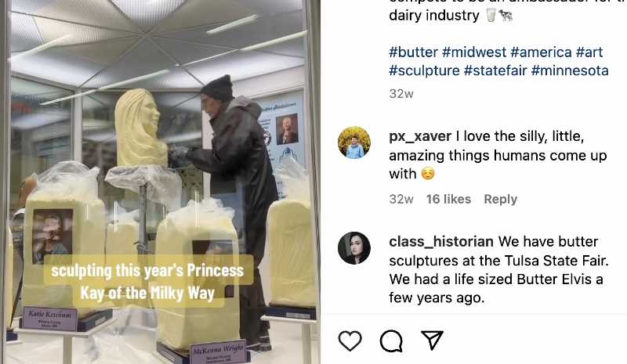Like the post with heart icon
The image size is (627, 364).
coord(350,341)
